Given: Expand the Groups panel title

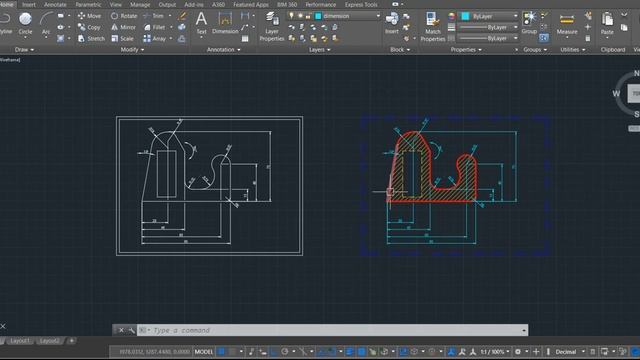Looking at the screenshot, I should 535,49.
